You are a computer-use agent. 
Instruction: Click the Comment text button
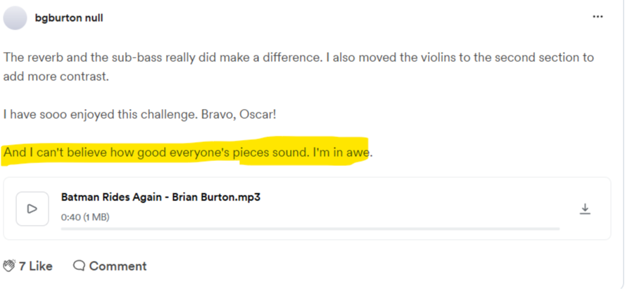pos(118,266)
